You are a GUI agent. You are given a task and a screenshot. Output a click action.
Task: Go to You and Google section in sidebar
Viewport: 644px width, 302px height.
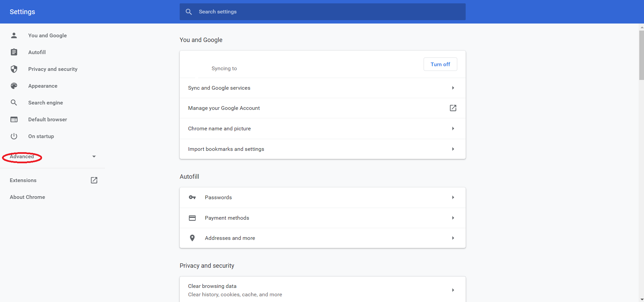[x=47, y=35]
